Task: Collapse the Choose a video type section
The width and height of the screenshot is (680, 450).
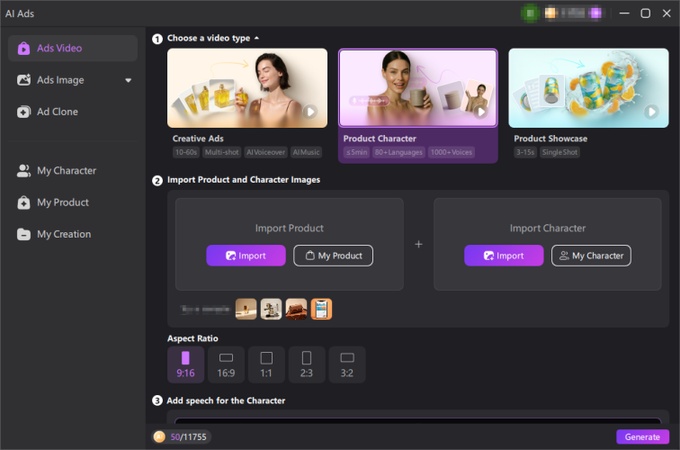Action: [257, 38]
